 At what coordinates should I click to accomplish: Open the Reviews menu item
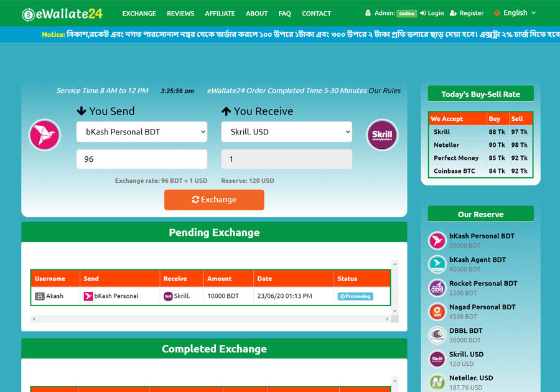[x=180, y=14]
